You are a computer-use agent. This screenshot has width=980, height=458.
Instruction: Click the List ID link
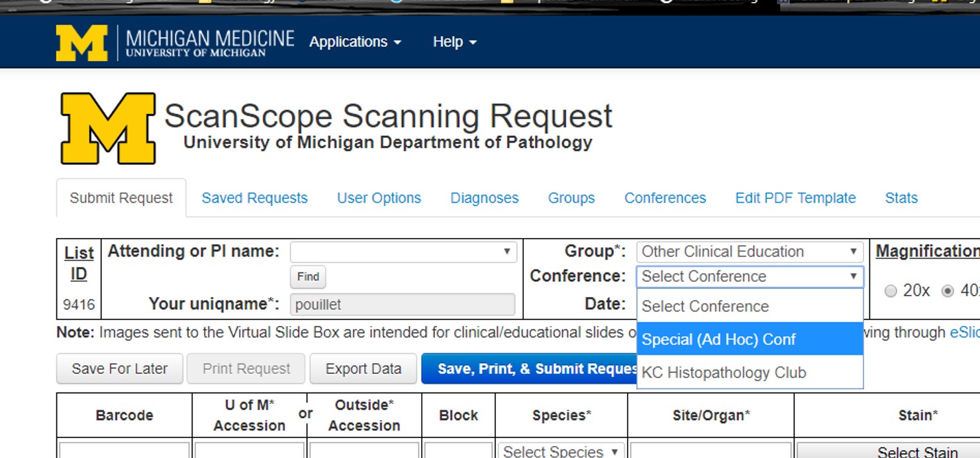click(79, 263)
